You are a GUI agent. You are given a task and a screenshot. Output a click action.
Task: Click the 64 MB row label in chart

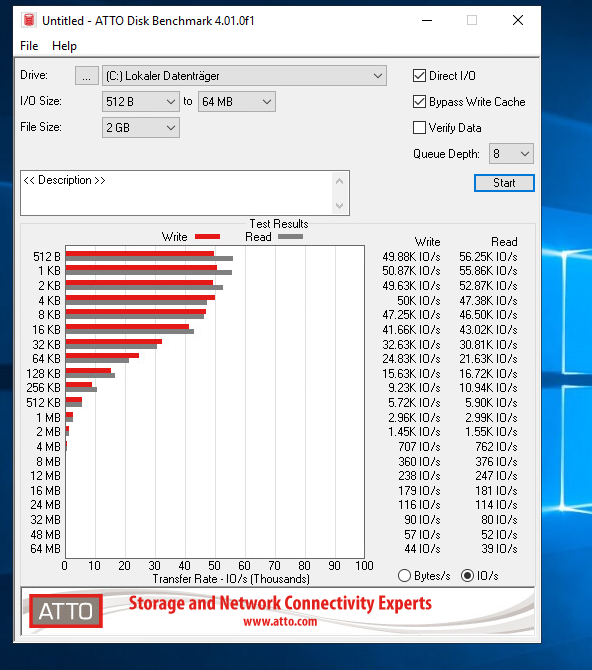(45, 549)
